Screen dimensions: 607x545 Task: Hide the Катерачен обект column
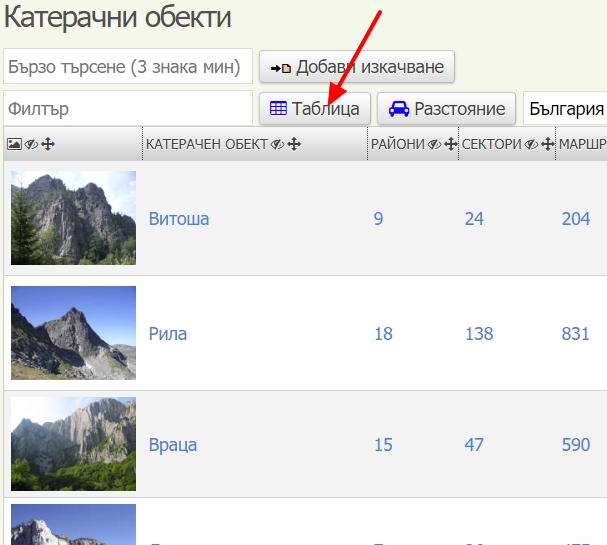coord(277,144)
